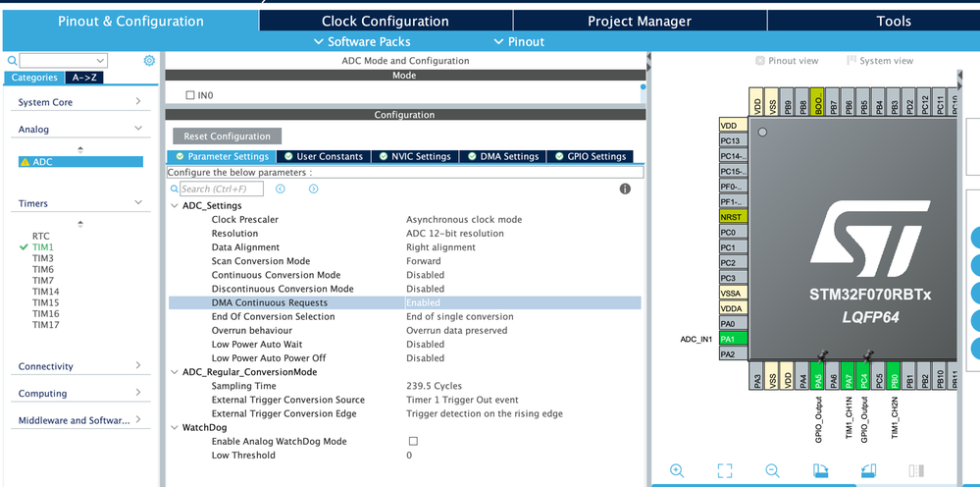Select the NRST pin on chip
980x487 pixels.
click(x=734, y=217)
